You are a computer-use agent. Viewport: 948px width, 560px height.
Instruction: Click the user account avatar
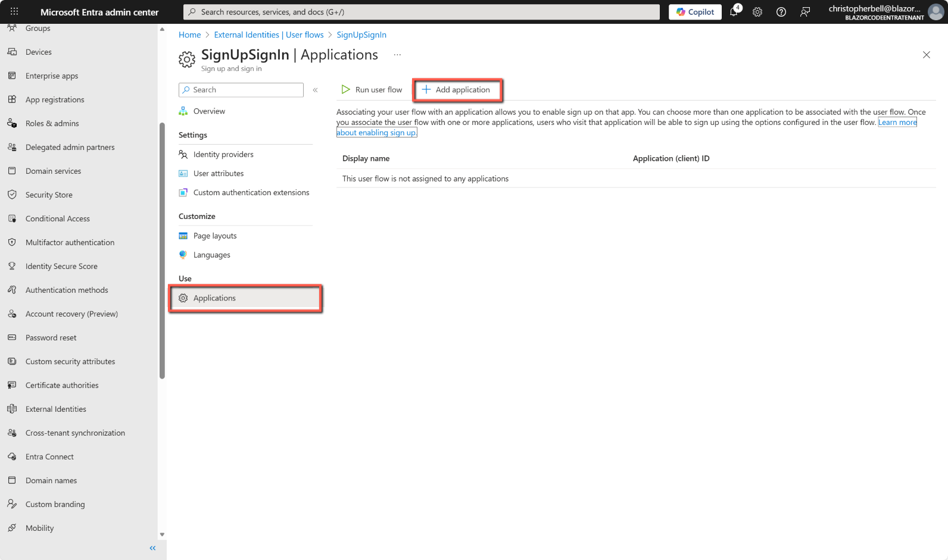936,12
